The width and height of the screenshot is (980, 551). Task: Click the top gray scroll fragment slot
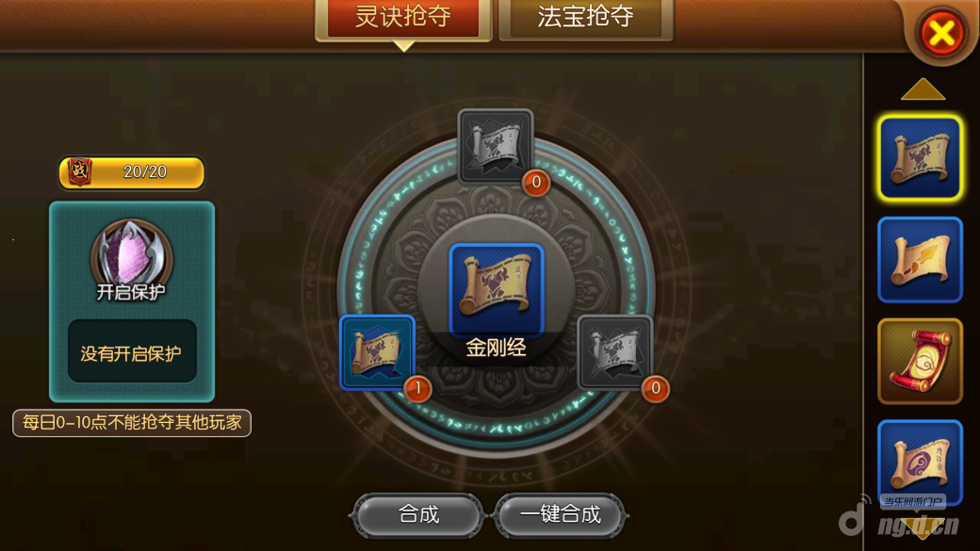tap(496, 146)
